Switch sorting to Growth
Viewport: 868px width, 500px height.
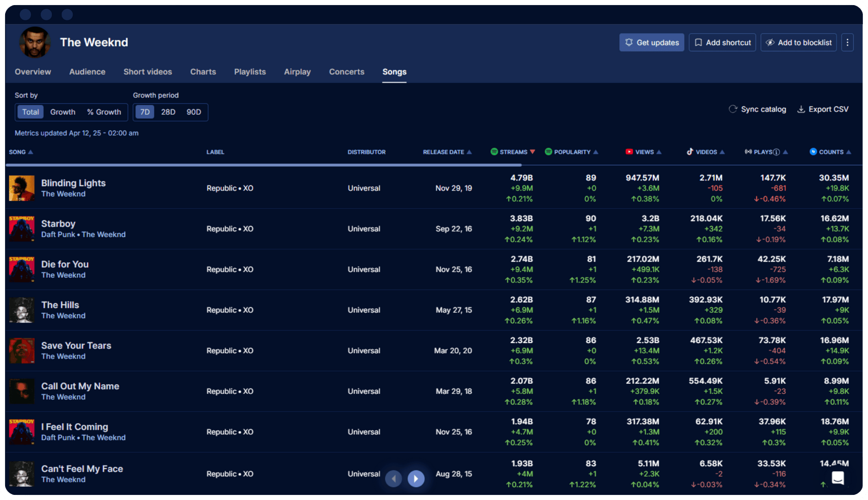pos(63,112)
